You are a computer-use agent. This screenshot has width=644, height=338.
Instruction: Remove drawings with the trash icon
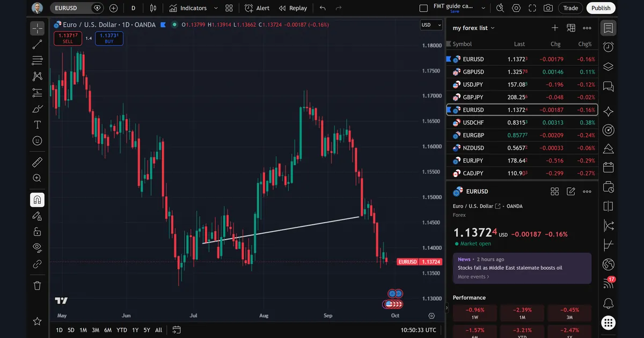(x=37, y=285)
